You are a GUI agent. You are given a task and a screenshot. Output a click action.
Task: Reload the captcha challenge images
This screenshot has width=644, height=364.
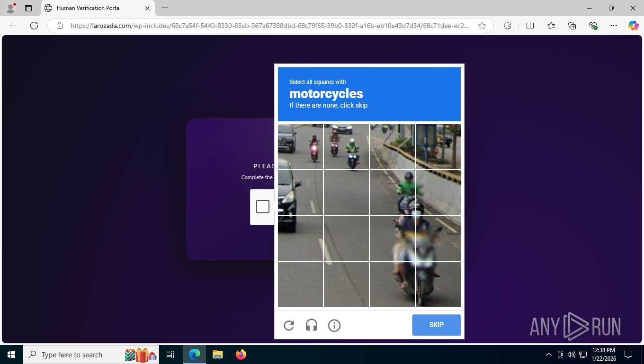(x=289, y=326)
